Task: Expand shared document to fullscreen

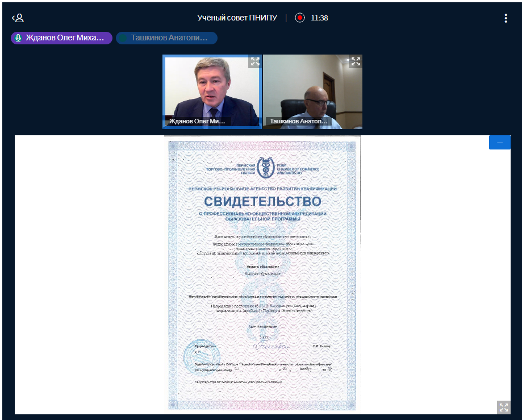Action: pyautogui.click(x=504, y=407)
